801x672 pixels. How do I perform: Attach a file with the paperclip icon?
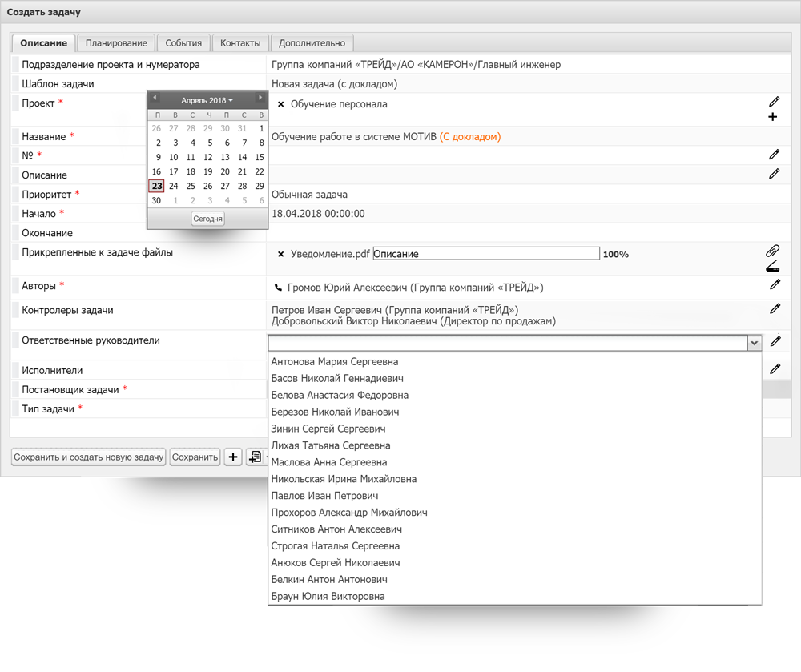tap(773, 251)
